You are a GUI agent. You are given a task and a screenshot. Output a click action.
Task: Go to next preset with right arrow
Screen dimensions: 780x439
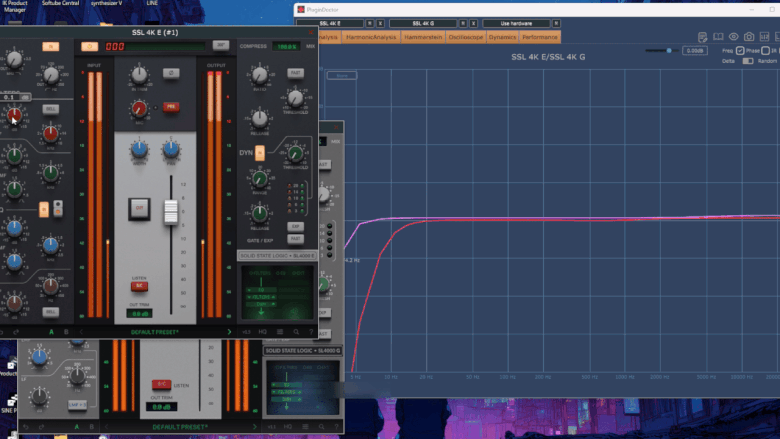coord(229,331)
